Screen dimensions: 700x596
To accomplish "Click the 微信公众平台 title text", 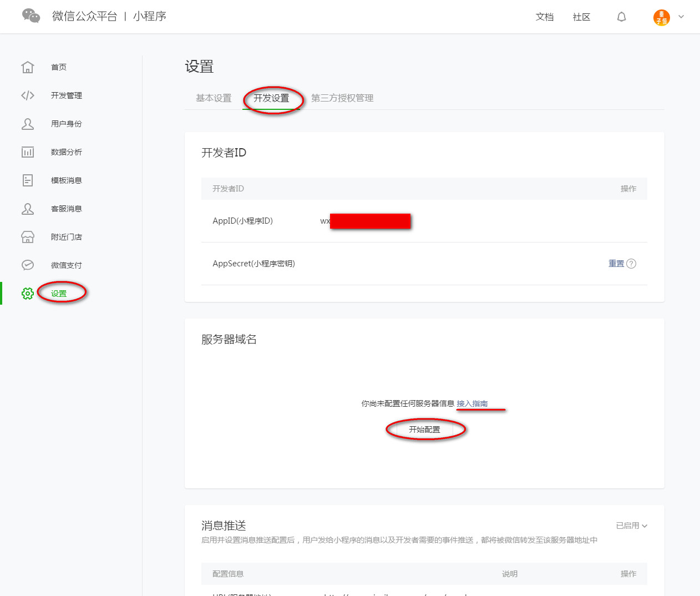I will (85, 16).
